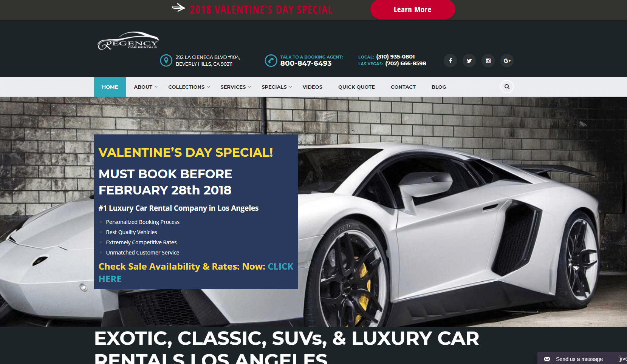Click the location pin address icon
Viewport: 627px width, 364px height.
tap(166, 60)
